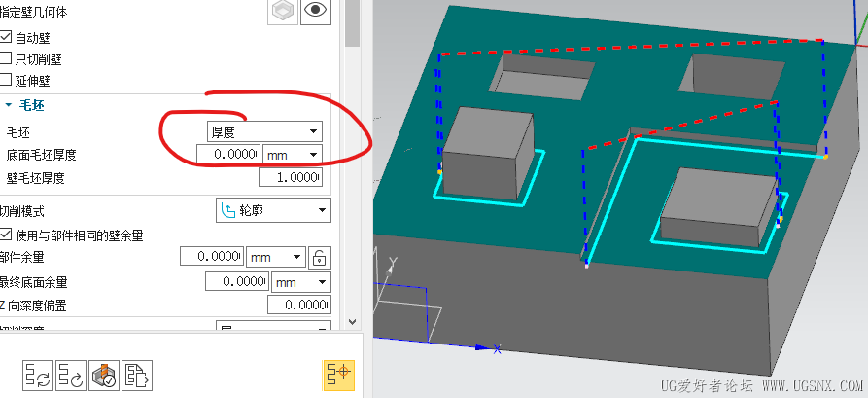Click the 最终底面余量 label

[33, 282]
